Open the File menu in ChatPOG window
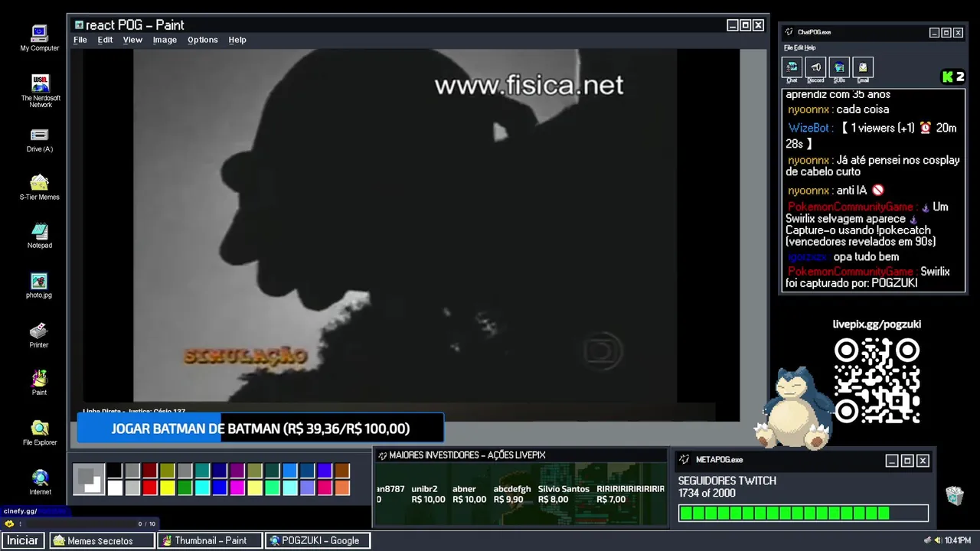 coord(788,47)
